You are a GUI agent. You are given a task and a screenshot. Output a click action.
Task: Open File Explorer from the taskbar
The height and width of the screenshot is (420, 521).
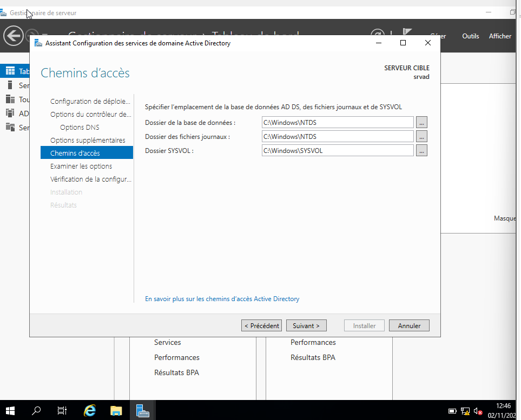point(116,410)
